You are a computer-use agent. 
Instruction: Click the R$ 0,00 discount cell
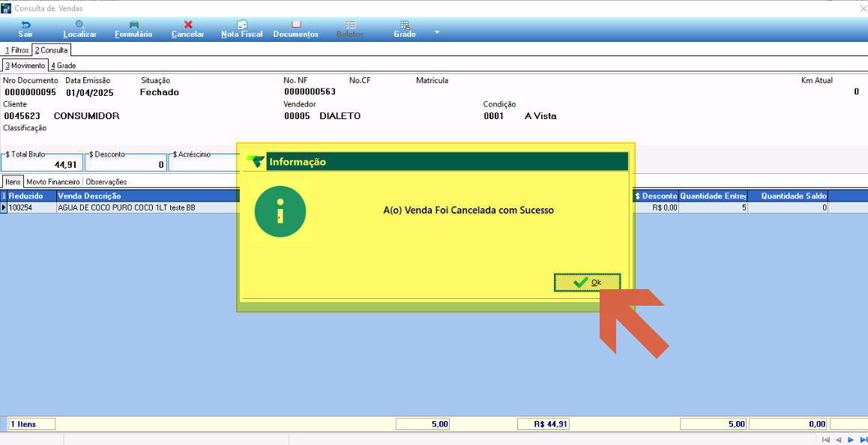(x=656, y=208)
